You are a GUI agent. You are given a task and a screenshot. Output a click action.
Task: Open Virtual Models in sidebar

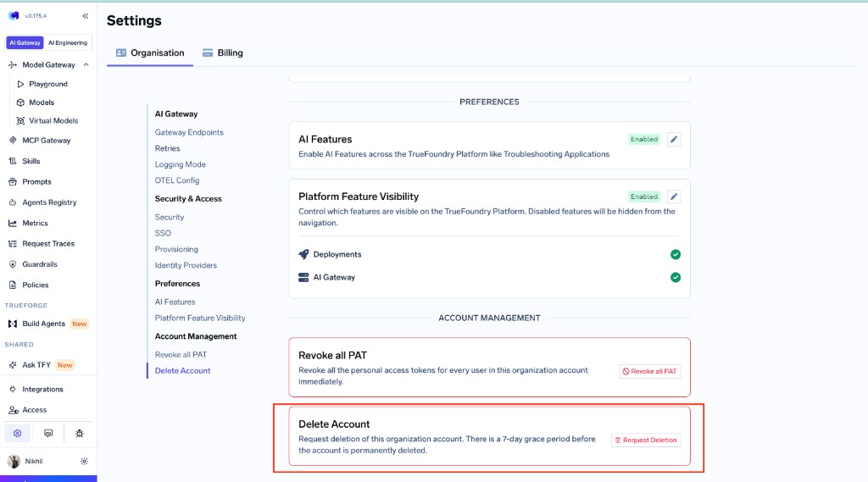coord(53,120)
